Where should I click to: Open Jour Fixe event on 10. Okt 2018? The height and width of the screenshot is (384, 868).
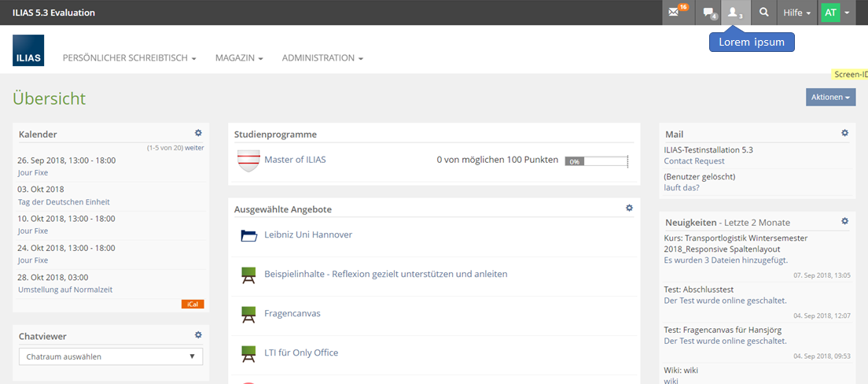coord(33,231)
